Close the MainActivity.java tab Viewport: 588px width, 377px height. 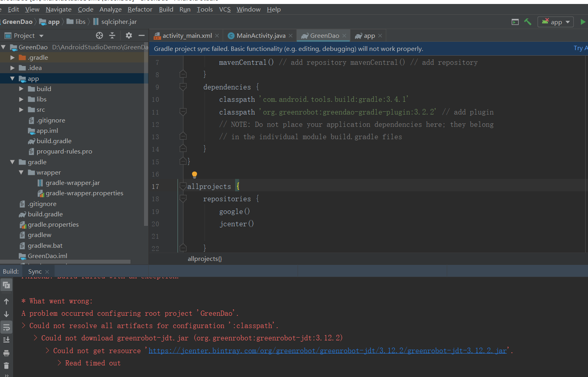pyautogui.click(x=291, y=35)
